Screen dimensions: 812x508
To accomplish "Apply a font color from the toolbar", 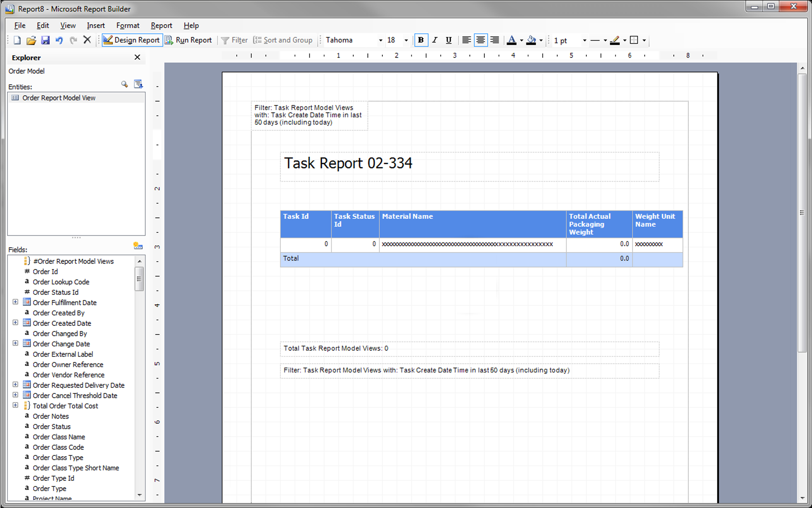I will pos(512,40).
